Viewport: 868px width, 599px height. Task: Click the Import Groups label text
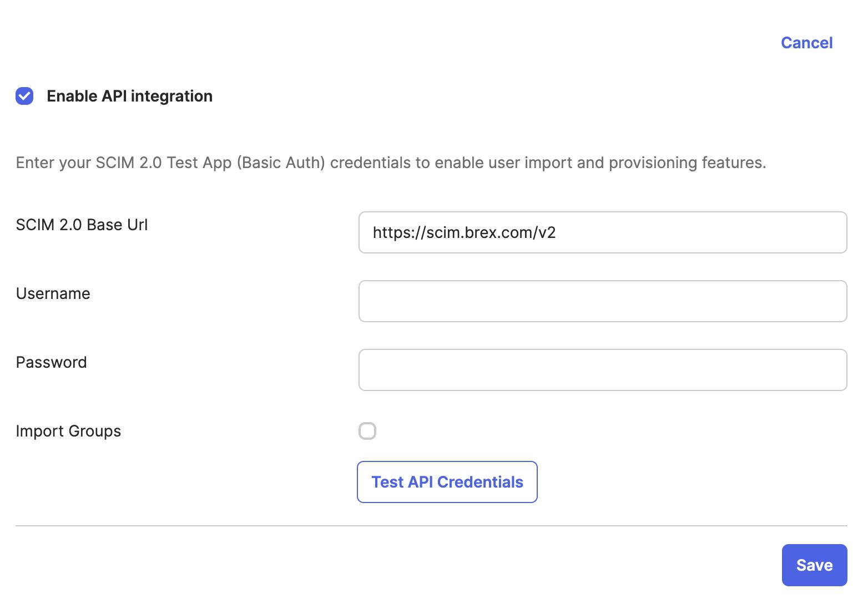[68, 431]
